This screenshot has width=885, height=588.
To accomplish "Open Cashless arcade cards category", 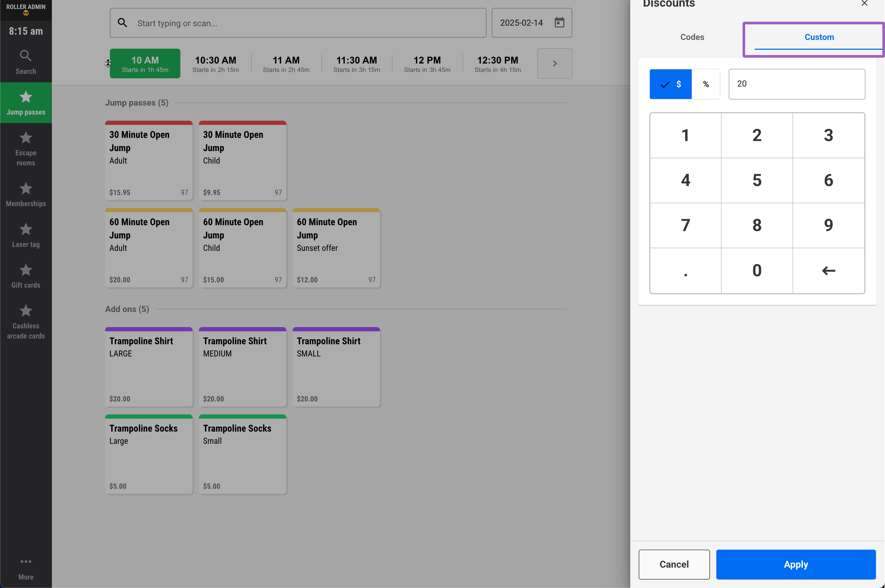I will [x=25, y=322].
